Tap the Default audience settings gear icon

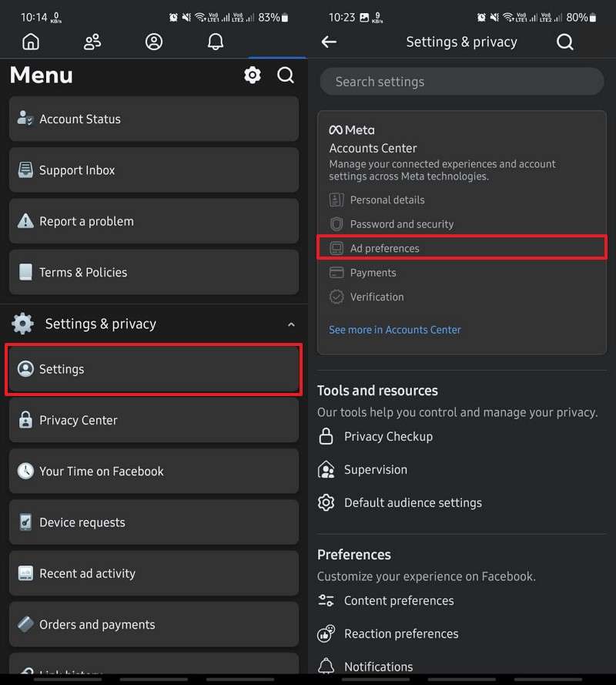point(326,503)
